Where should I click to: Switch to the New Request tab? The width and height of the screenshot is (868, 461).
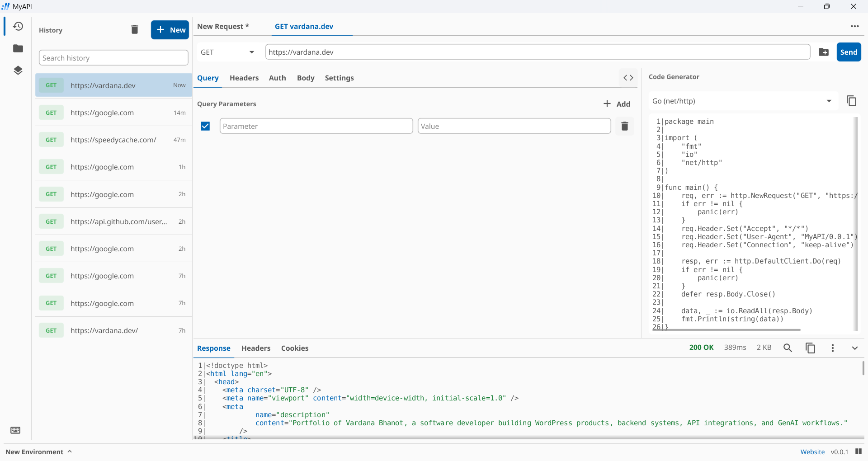click(223, 26)
